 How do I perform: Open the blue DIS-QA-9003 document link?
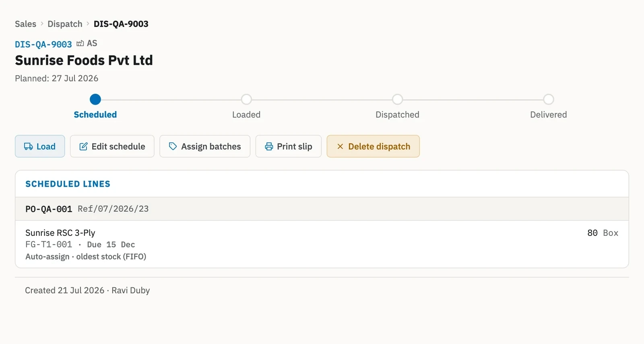(x=43, y=44)
